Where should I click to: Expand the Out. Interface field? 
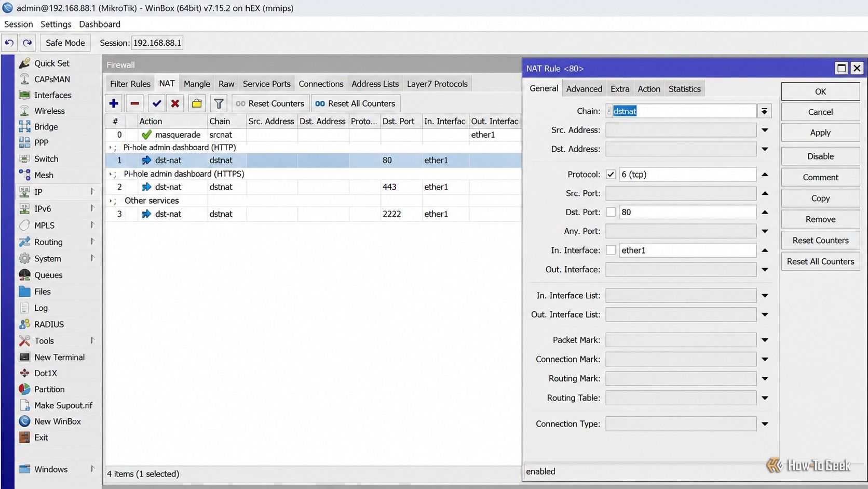coord(765,269)
